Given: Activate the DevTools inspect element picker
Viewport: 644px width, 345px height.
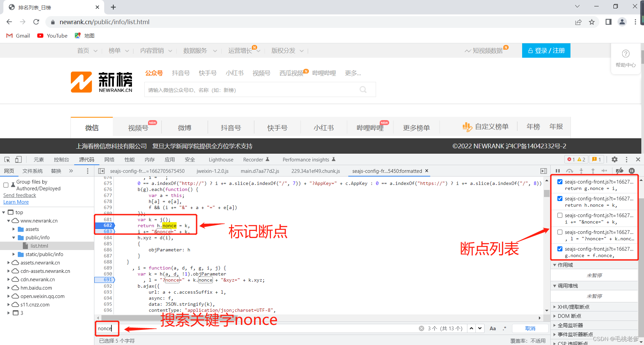Looking at the screenshot, I should tap(7, 160).
